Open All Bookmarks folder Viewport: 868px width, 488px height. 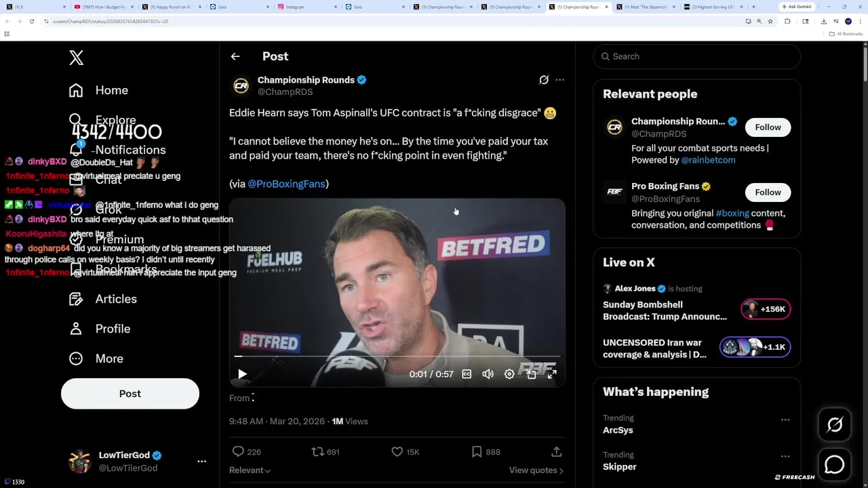click(847, 34)
